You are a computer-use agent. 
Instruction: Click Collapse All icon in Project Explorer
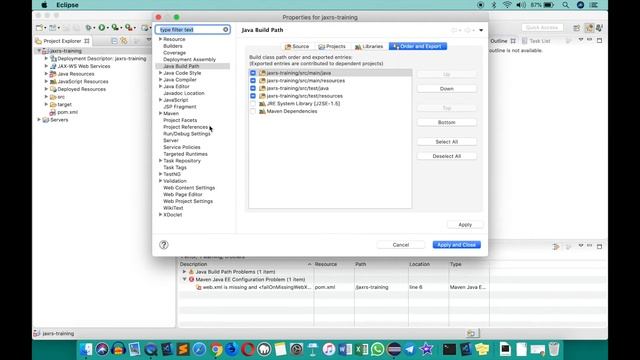(x=114, y=41)
